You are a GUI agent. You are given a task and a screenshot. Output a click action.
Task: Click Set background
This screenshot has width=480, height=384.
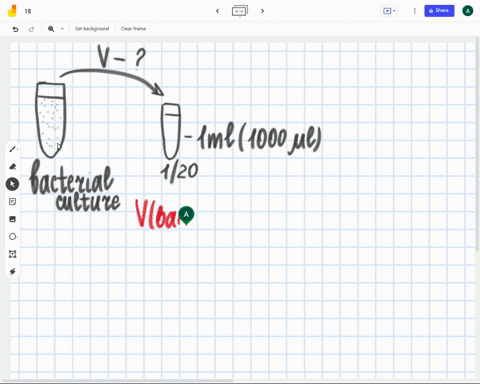click(x=92, y=29)
